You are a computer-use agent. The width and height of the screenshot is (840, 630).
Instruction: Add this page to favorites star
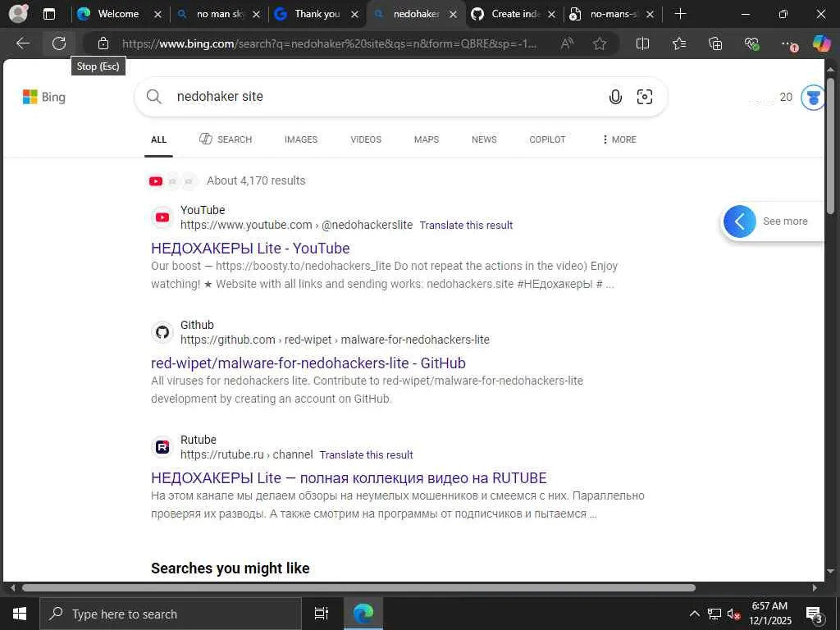[600, 43]
